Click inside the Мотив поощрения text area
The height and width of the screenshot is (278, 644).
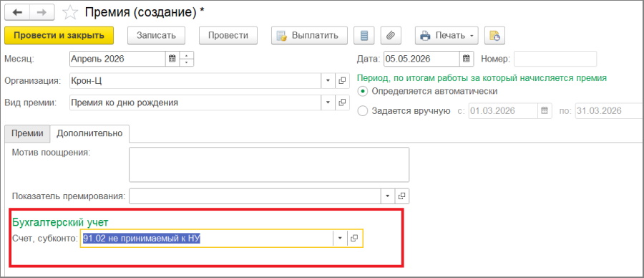coord(269,165)
